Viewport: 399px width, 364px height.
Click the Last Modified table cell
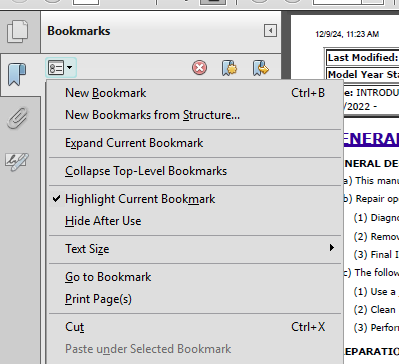coord(363,58)
